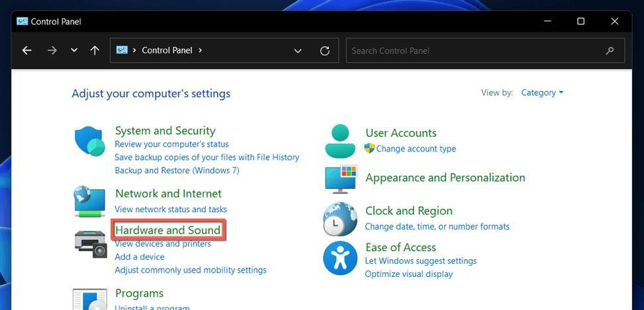The width and height of the screenshot is (644, 310).
Task: Click the Control Panel title bar icon
Action: coord(23,21)
